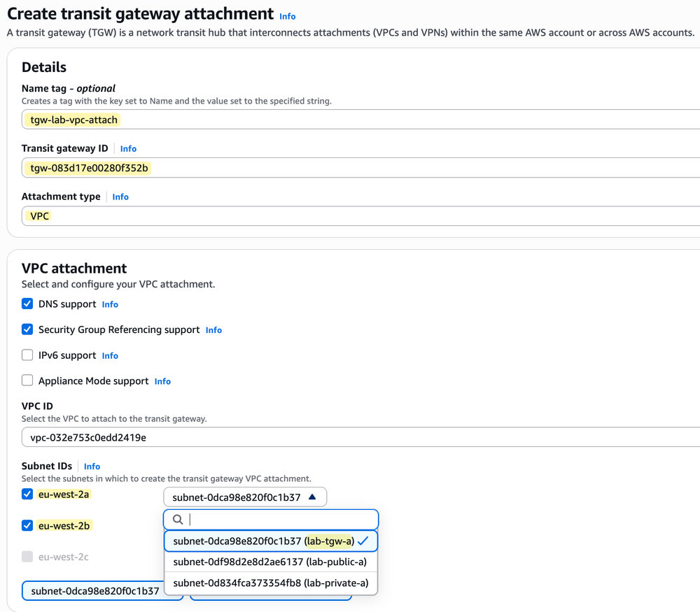Click the search magnifier icon in subnet dropdown

coord(177,519)
